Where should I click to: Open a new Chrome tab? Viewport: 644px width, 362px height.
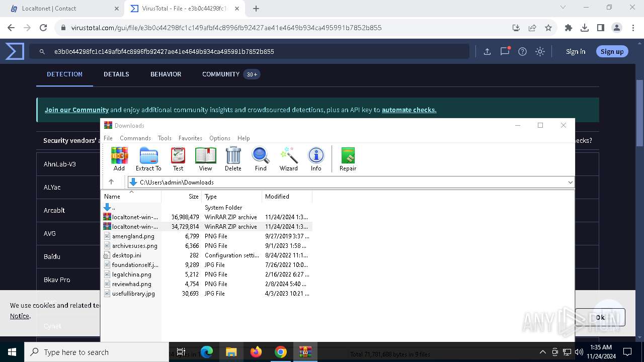pos(256,9)
